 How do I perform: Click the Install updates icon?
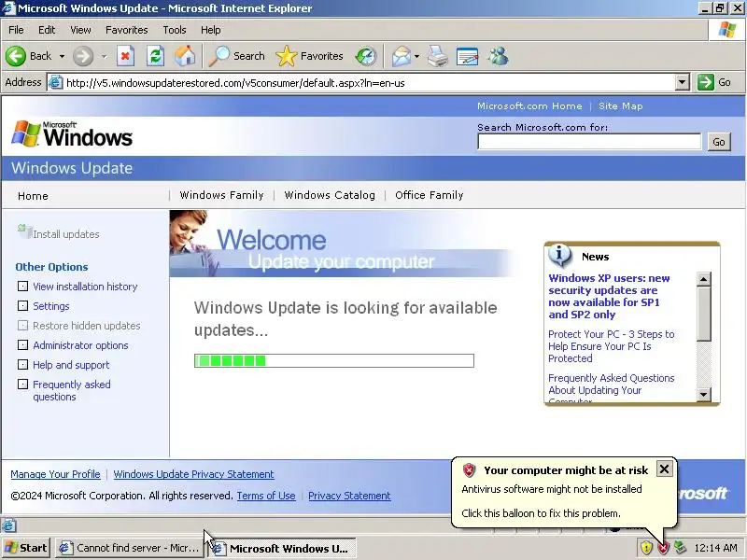tap(24, 231)
